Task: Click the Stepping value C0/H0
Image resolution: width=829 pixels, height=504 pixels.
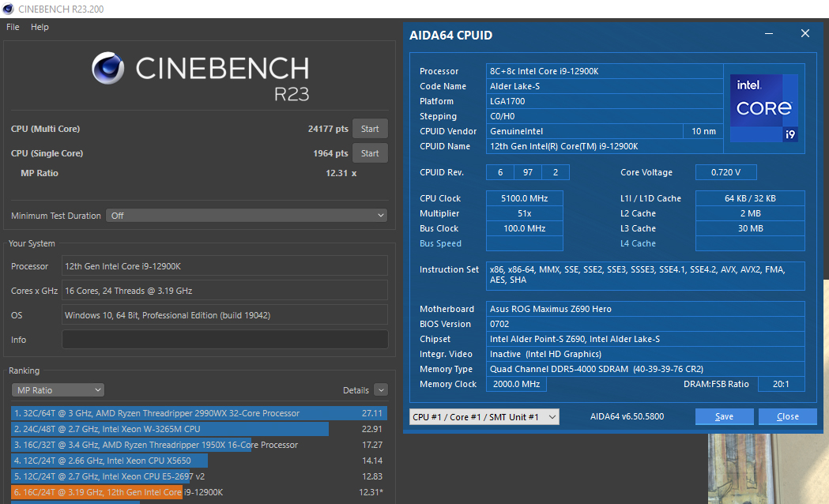Action: (x=605, y=116)
